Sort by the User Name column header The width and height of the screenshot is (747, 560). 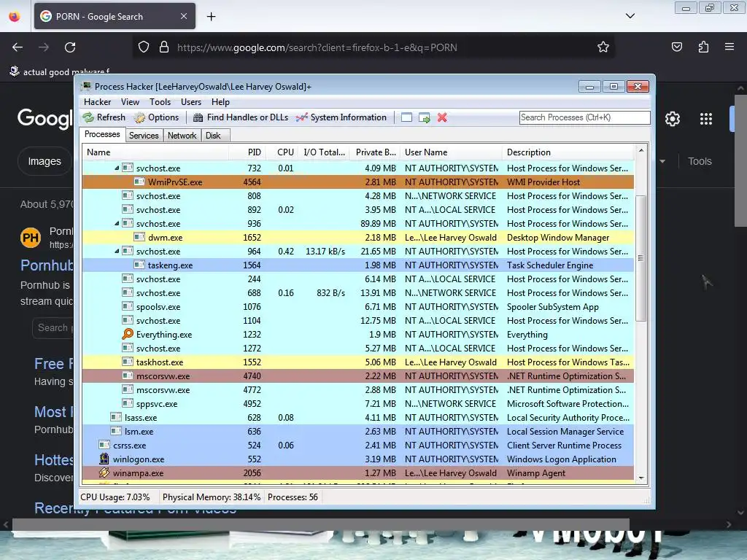(x=451, y=152)
